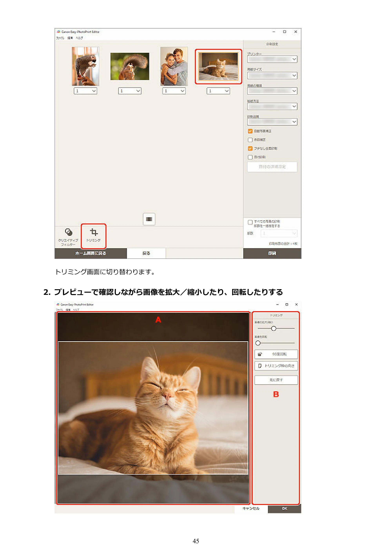Open the プリンター dropdown
The image size is (392, 555).
click(272, 59)
